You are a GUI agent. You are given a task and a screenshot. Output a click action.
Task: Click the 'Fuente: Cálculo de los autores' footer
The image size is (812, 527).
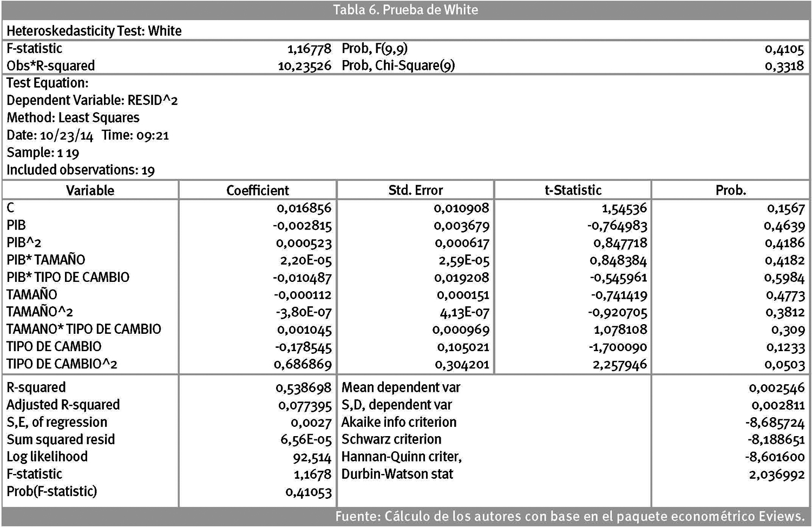pos(569,517)
